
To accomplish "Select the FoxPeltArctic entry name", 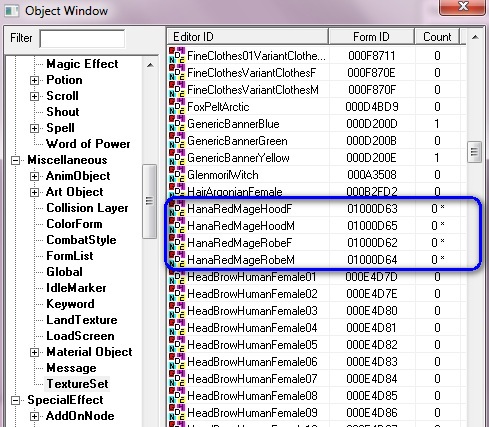I will pyautogui.click(x=218, y=107).
